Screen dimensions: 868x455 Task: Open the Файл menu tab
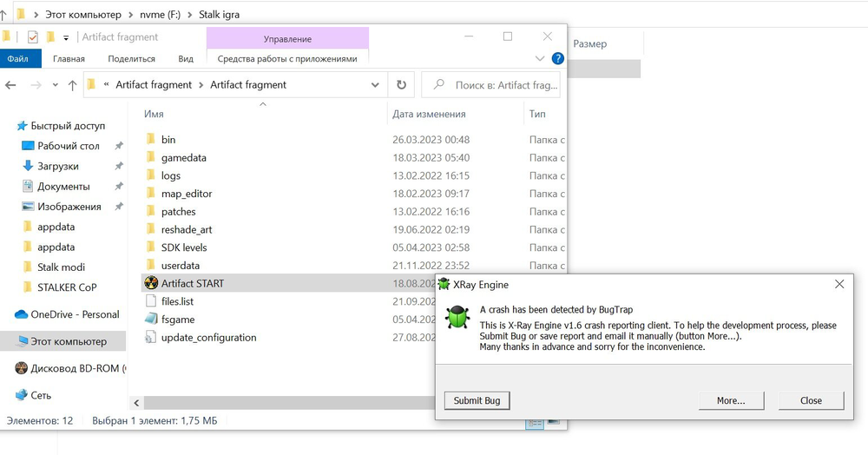pyautogui.click(x=18, y=59)
